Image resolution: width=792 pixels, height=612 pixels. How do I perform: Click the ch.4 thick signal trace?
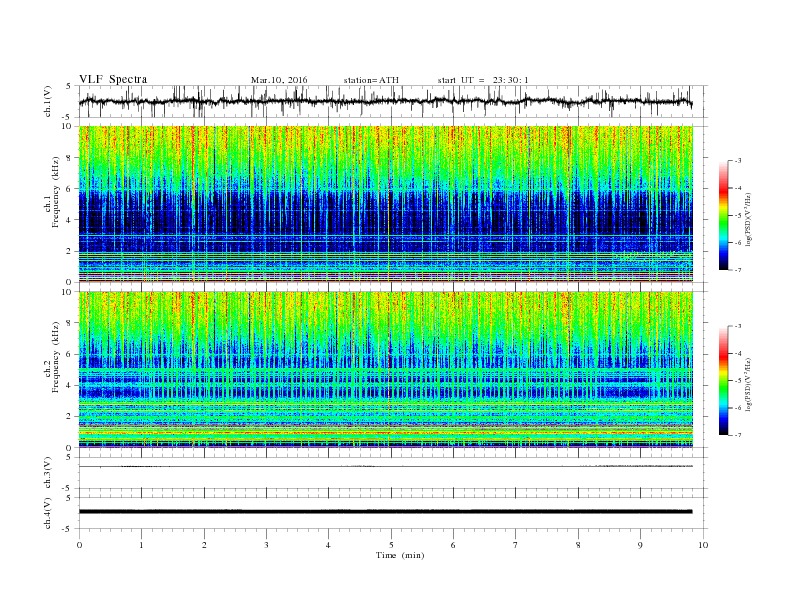pyautogui.click(x=385, y=512)
